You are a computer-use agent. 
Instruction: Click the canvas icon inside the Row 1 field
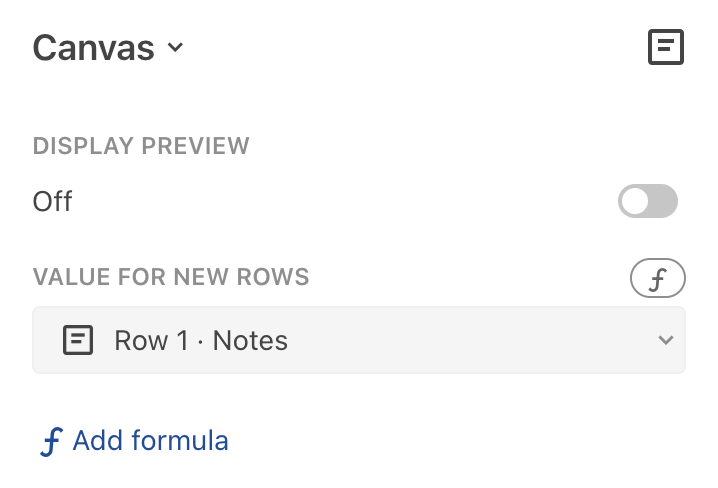pyautogui.click(x=78, y=340)
